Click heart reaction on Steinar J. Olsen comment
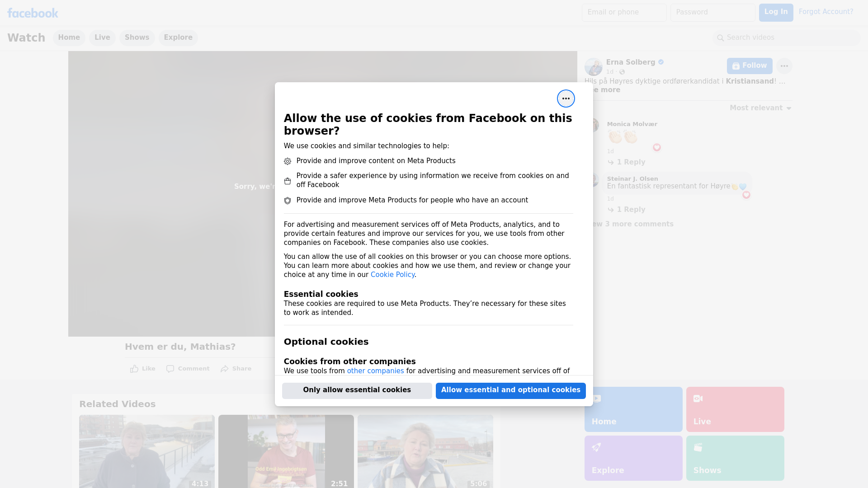The image size is (868, 488). click(x=746, y=195)
